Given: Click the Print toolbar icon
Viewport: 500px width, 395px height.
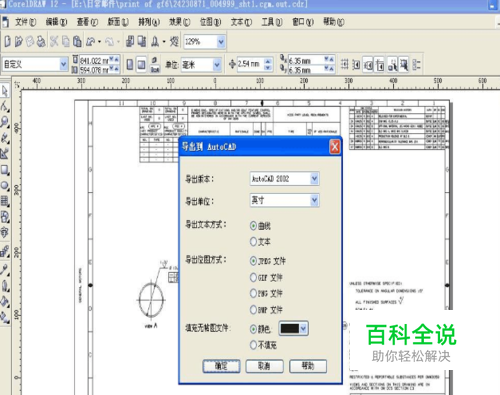Looking at the screenshot, I should click(41, 42).
